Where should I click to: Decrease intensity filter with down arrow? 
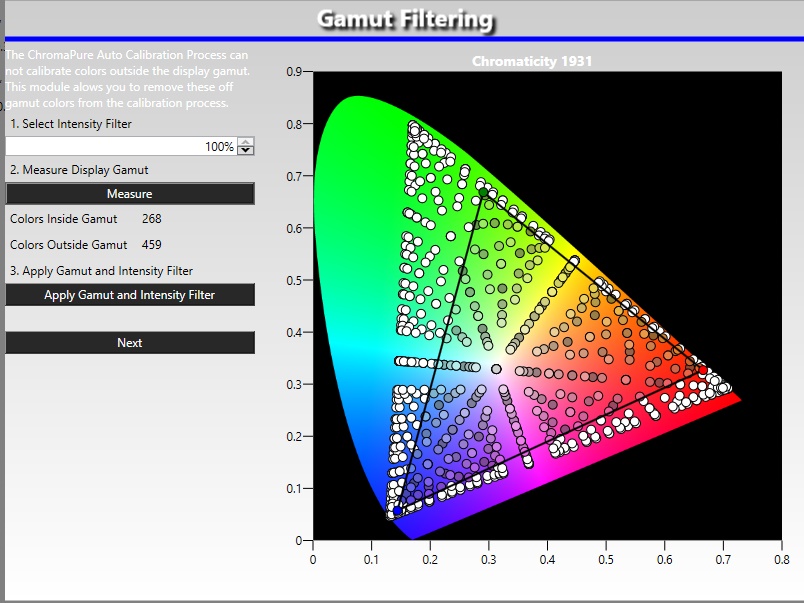(246, 151)
